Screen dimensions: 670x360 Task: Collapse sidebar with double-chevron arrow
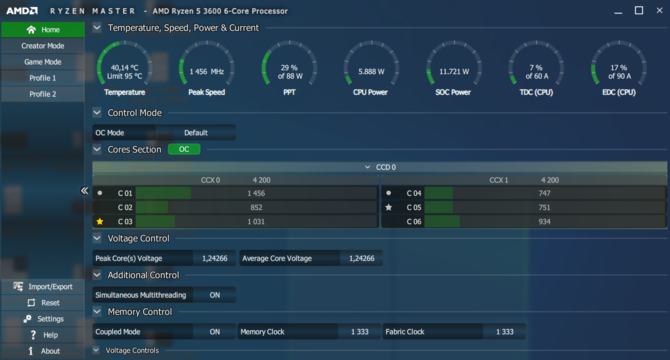pyautogui.click(x=84, y=190)
